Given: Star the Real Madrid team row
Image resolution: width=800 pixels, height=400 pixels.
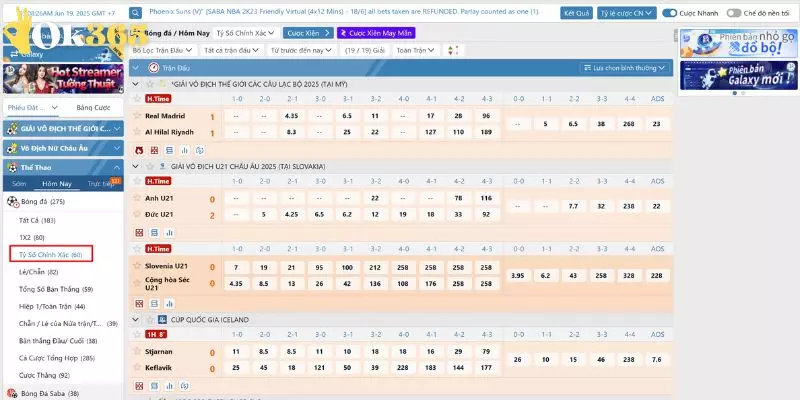Looking at the screenshot, I should (137, 115).
